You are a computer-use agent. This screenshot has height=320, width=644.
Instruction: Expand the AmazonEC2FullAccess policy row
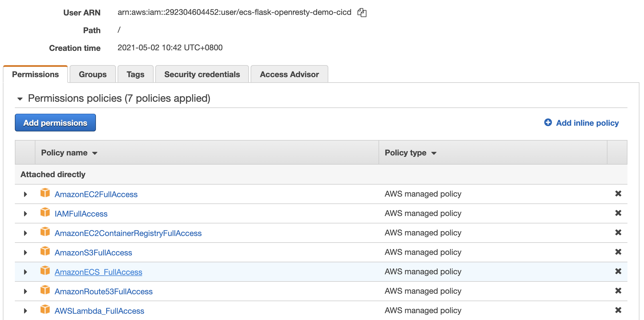click(25, 194)
